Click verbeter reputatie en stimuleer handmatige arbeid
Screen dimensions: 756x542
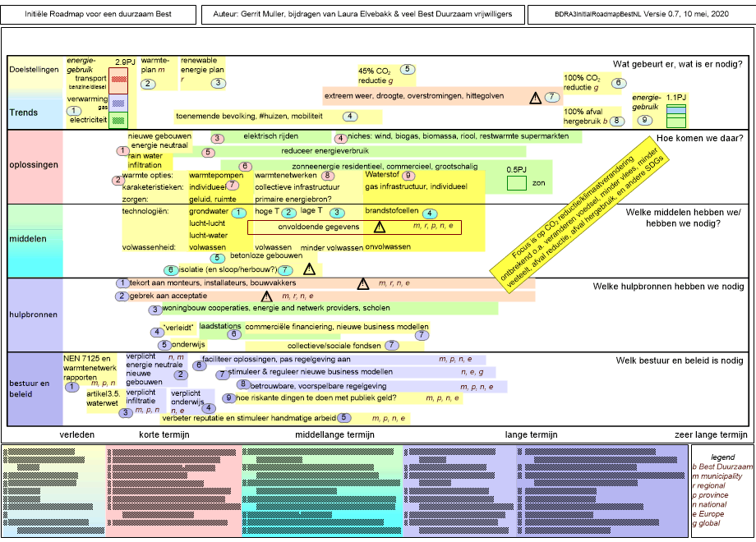pos(249,418)
